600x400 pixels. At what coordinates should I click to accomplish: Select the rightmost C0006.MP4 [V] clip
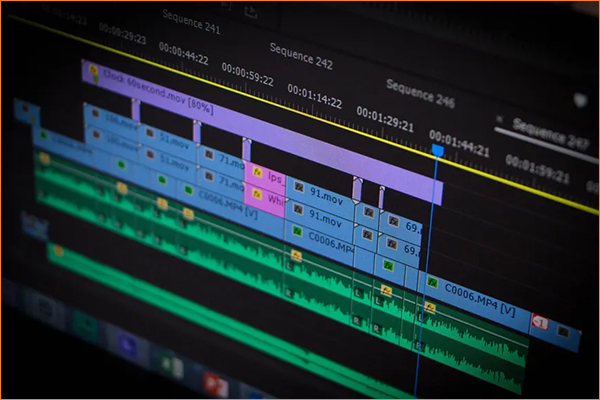474,301
